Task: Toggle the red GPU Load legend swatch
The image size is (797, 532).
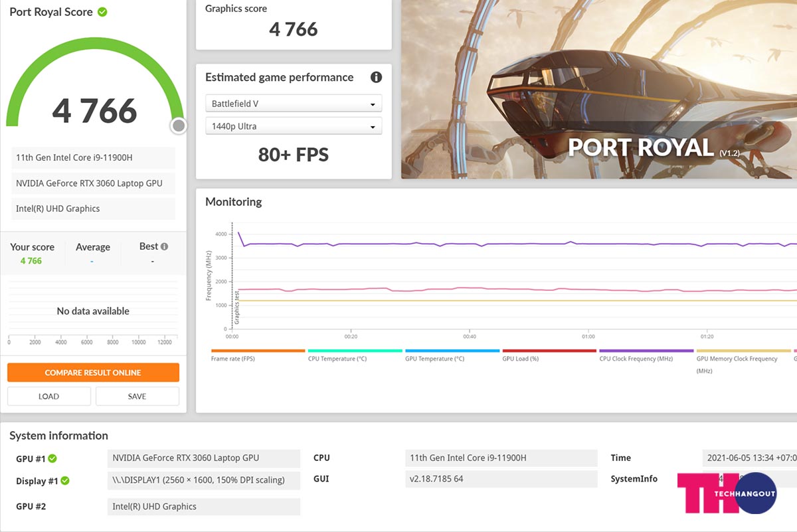Action: tap(549, 351)
